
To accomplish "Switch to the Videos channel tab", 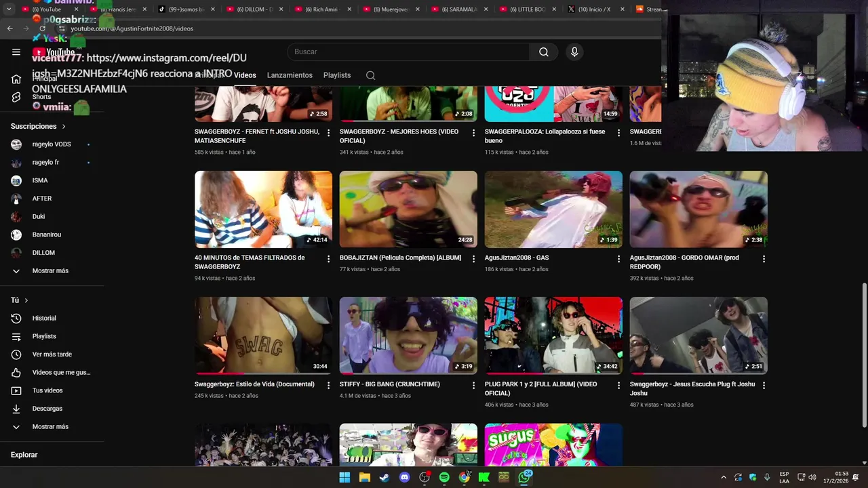I will [x=245, y=75].
